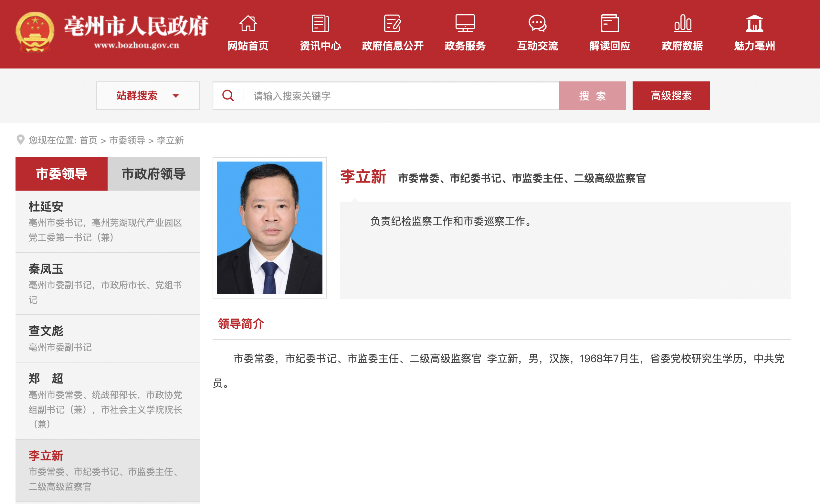Click the chat bubble icon for 互动交流
The width and height of the screenshot is (820, 504).
coord(537,23)
